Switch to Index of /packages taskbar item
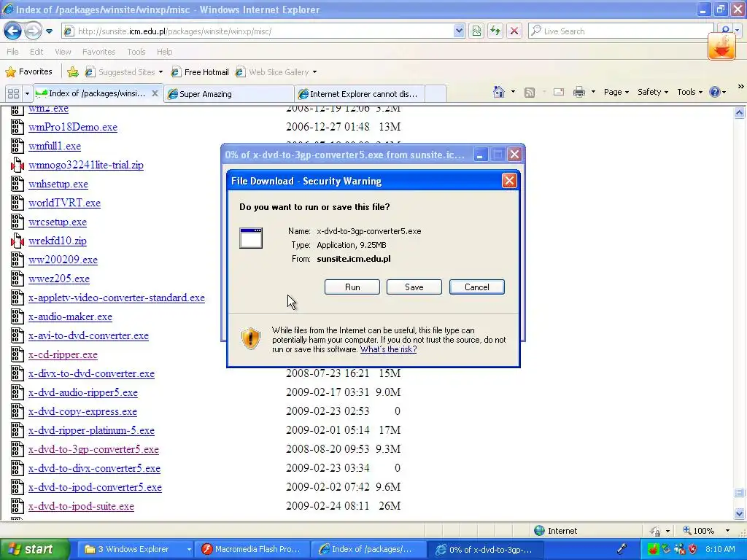Screen dimensions: 747x560 pos(370,549)
